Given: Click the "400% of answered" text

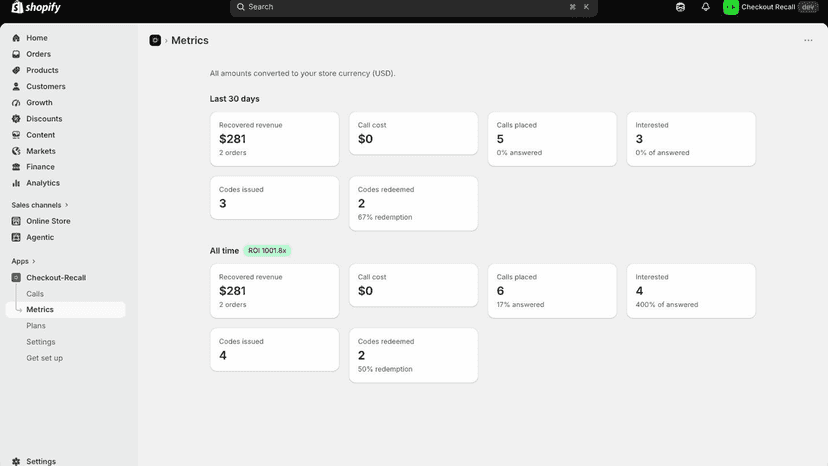Looking at the screenshot, I should coord(666,304).
